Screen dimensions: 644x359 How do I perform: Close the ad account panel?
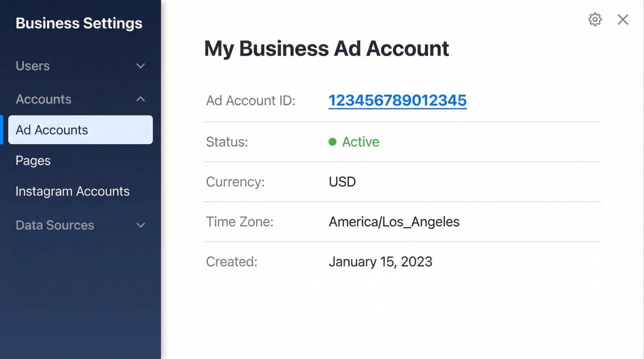(x=623, y=19)
